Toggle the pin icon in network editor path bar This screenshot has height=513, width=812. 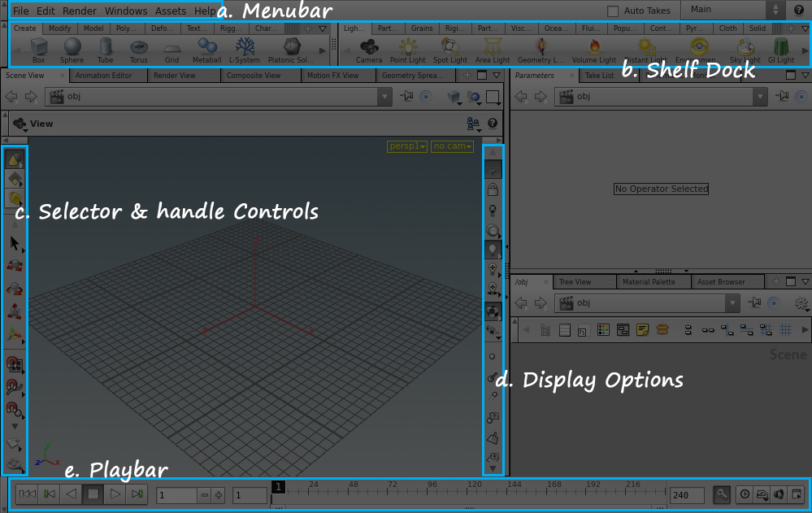tap(755, 302)
